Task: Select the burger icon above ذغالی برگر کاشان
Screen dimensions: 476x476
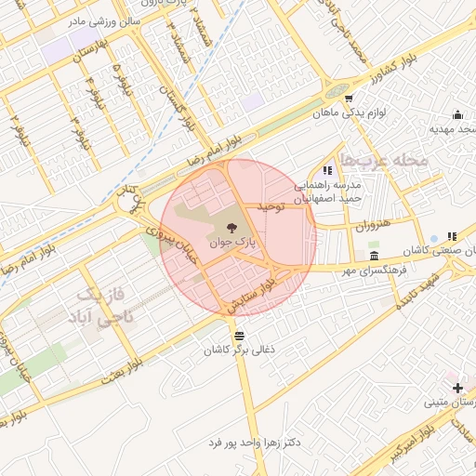Action: tap(239, 336)
